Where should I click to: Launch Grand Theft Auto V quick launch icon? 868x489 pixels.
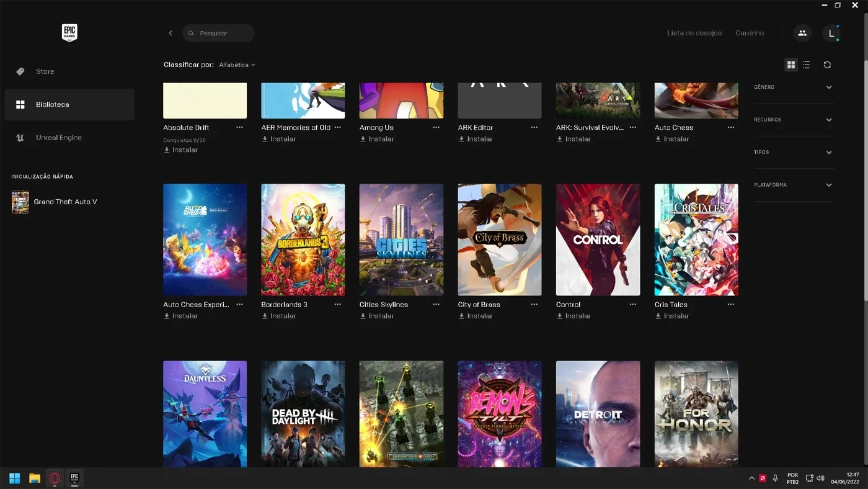(20, 202)
